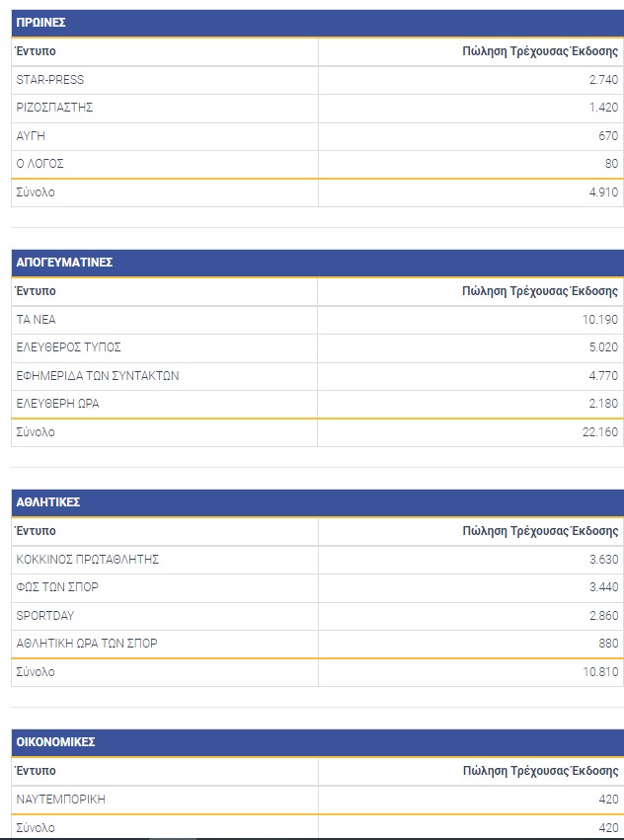Click the ΑΠΟΓΕΥΜΑΤΙΝΕΣ section header
Viewport: 624px width, 840px height.
click(x=64, y=263)
